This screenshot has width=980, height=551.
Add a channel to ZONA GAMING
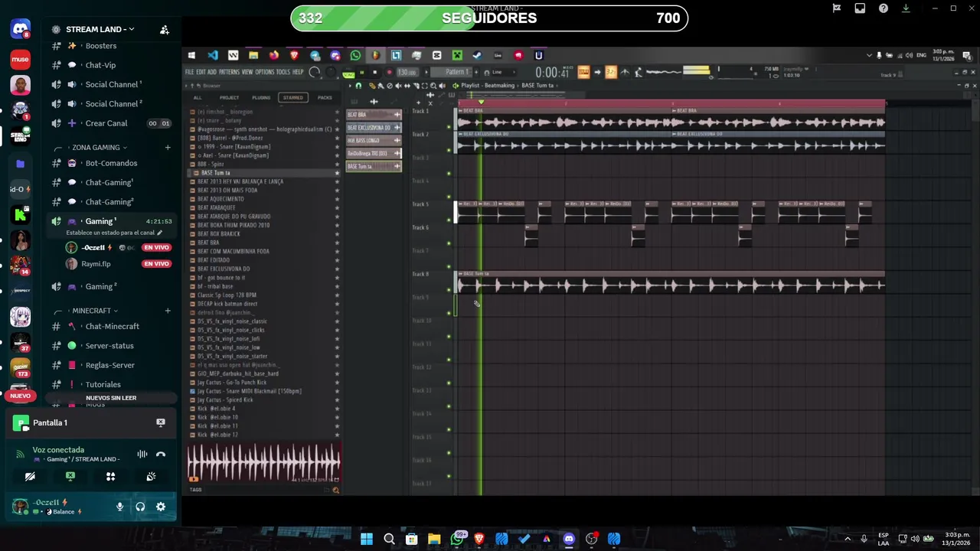[168, 147]
